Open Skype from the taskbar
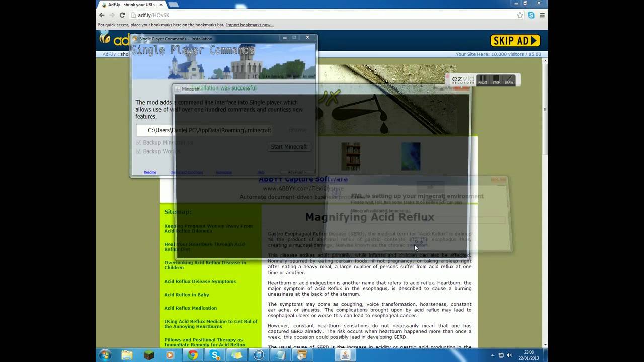This screenshot has width=644, height=362. pyautogui.click(x=215, y=355)
